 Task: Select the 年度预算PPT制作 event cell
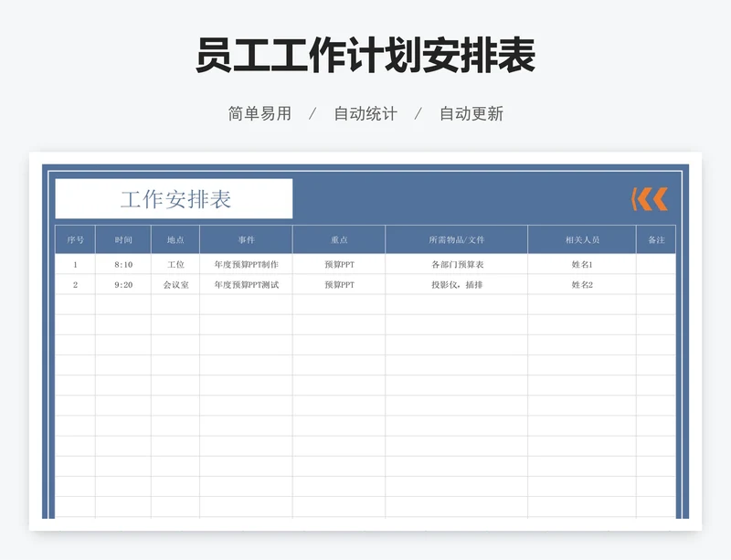click(x=246, y=264)
